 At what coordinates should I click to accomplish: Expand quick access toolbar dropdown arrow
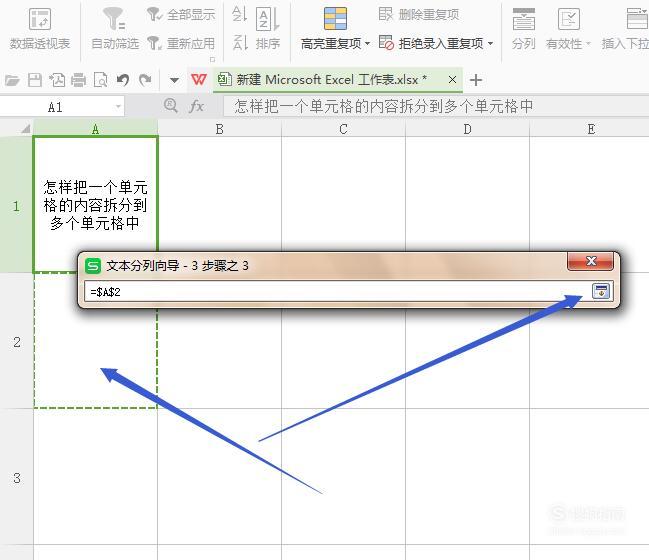click(x=174, y=80)
